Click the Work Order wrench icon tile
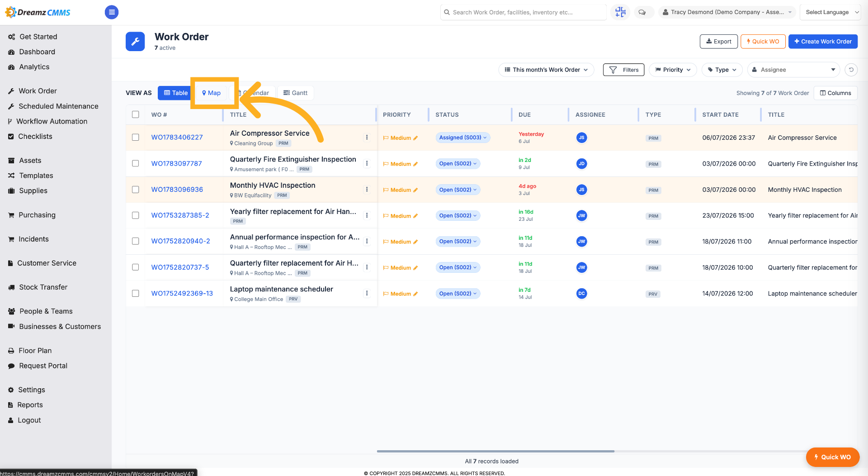This screenshot has width=868, height=476. (135, 42)
